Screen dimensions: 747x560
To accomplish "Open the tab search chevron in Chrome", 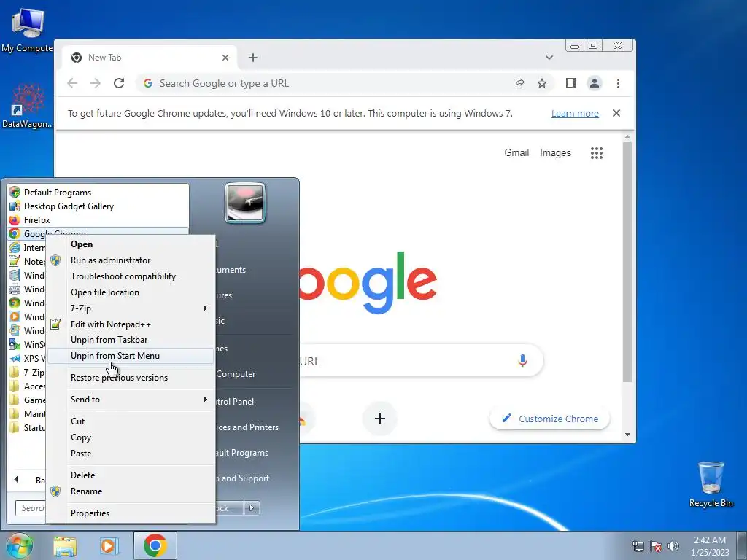I will pyautogui.click(x=549, y=58).
